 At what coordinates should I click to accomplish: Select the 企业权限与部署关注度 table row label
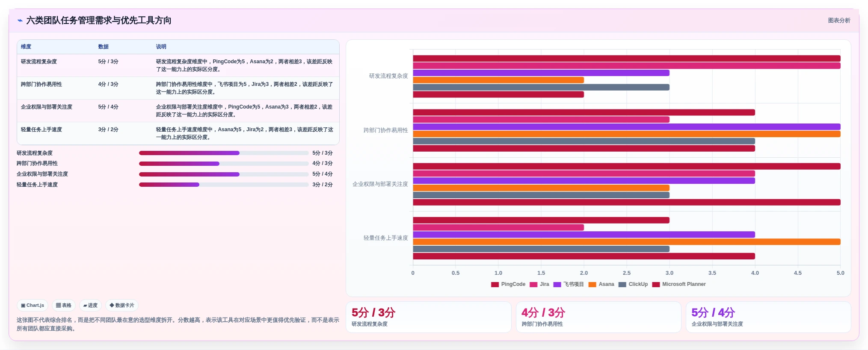pos(47,107)
